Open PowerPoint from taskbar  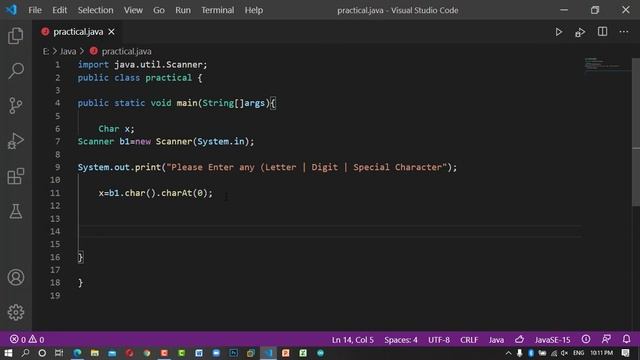pyautogui.click(x=286, y=353)
